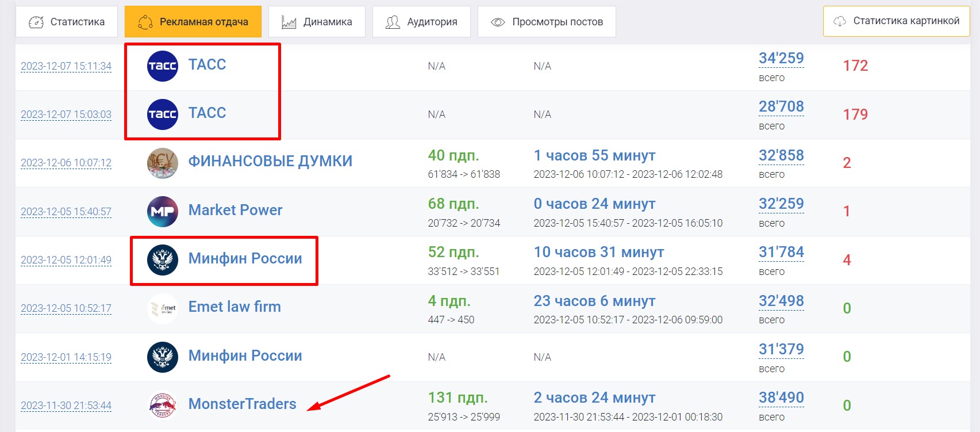The image size is (980, 432).
Task: Click date link 2023-12-01 14:15:19
Action: [66, 357]
